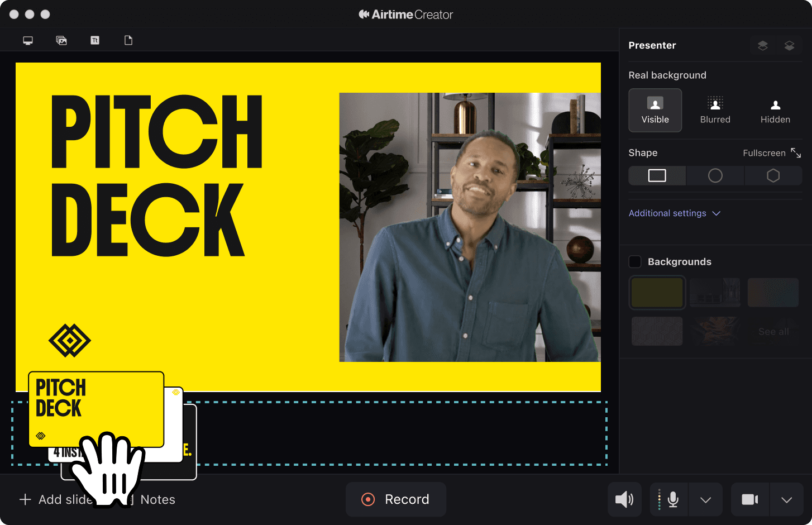Open the Notes panel

pyautogui.click(x=158, y=499)
